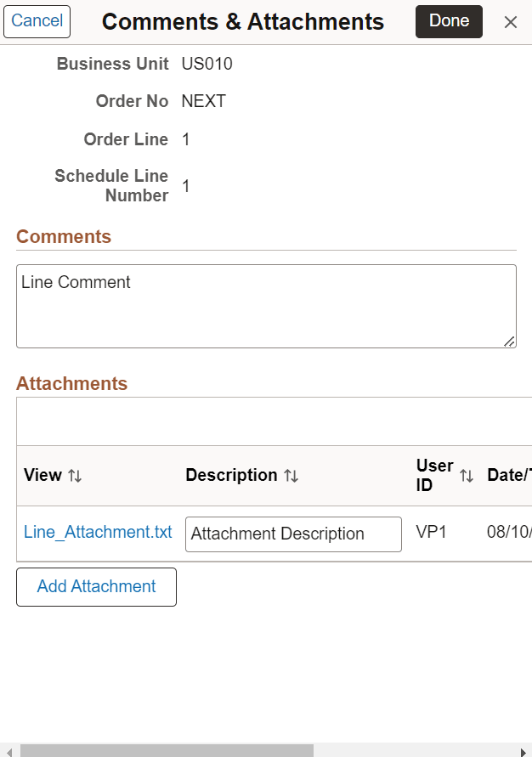Screen dimensions: 532x757
Task: Close the dialog with the X icon
Action: click(x=511, y=22)
